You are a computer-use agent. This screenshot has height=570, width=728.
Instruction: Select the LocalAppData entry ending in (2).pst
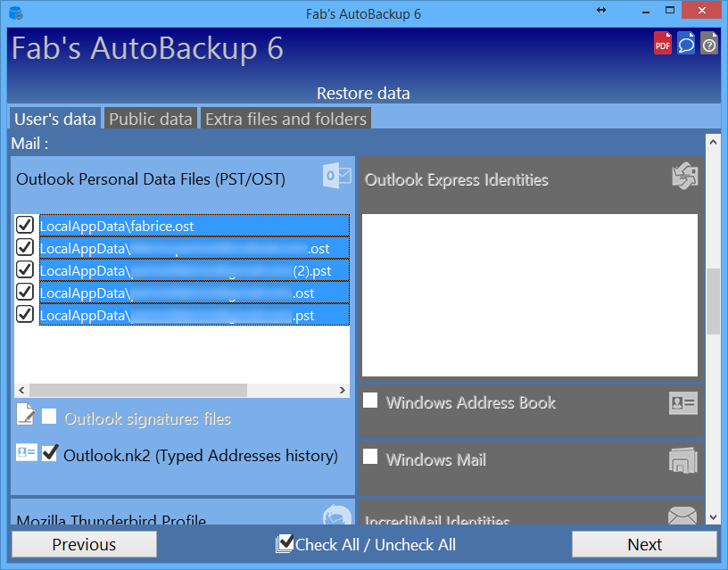click(194, 270)
